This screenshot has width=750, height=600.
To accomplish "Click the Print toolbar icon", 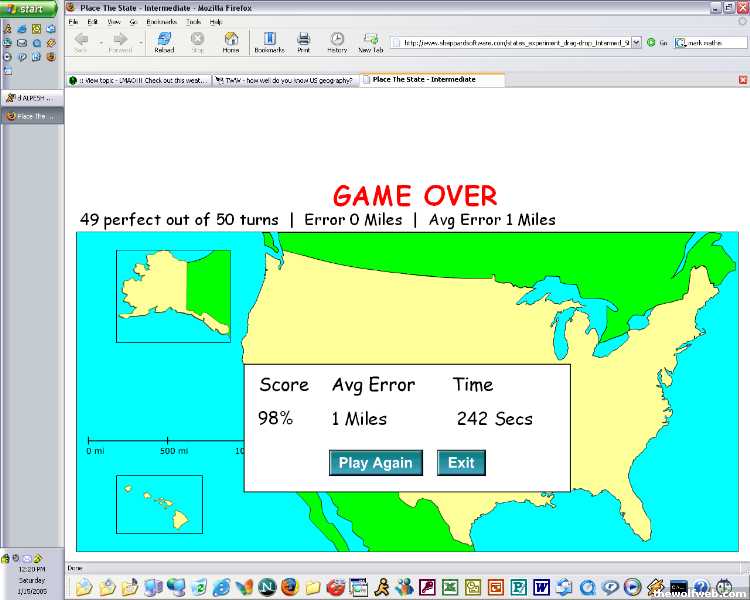I will point(303,40).
